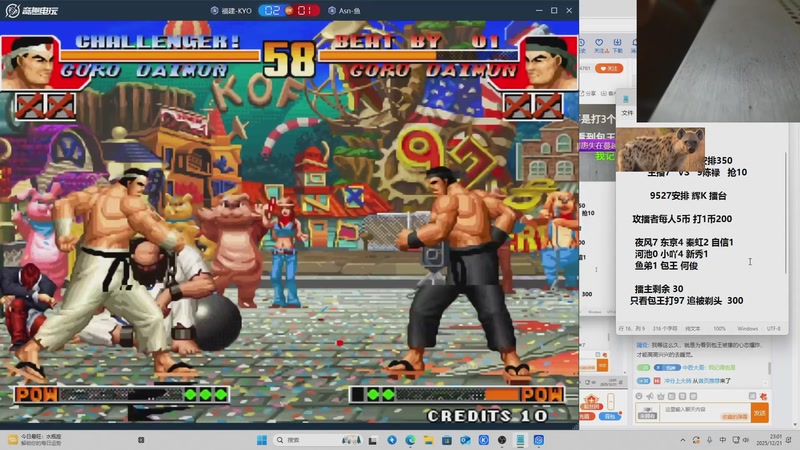This screenshot has width=800, height=450.
Task: Click the blue 背包 backpack button
Action: point(610,416)
